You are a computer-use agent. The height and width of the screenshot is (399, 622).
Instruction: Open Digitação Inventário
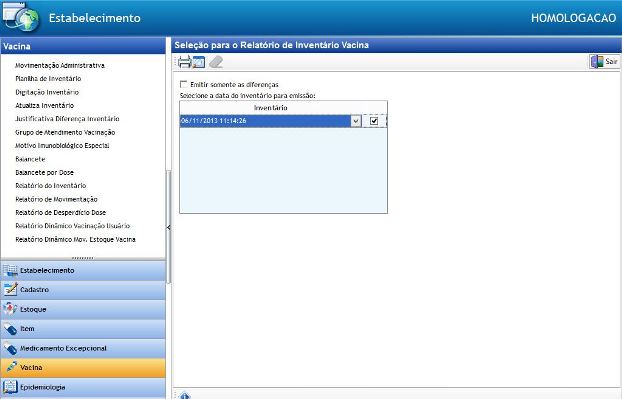pyautogui.click(x=47, y=92)
